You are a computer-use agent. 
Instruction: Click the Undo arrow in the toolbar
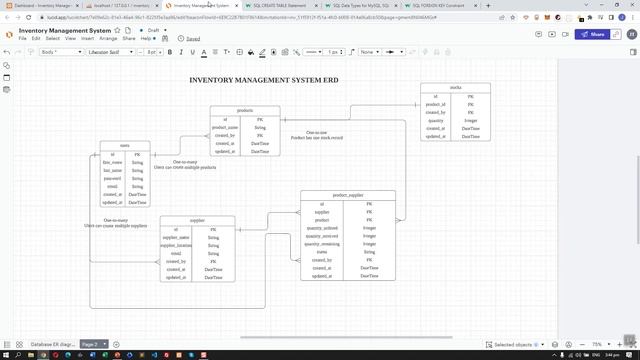pos(7,52)
